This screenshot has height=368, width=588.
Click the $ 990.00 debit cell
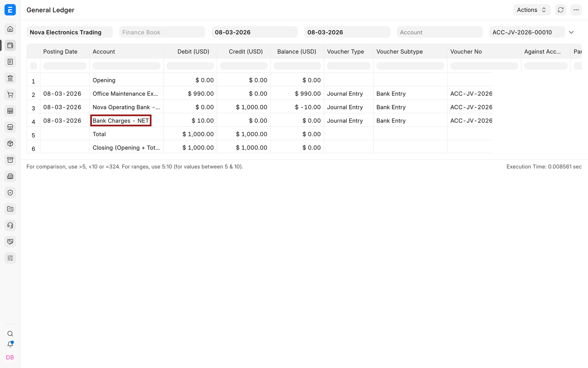point(190,93)
